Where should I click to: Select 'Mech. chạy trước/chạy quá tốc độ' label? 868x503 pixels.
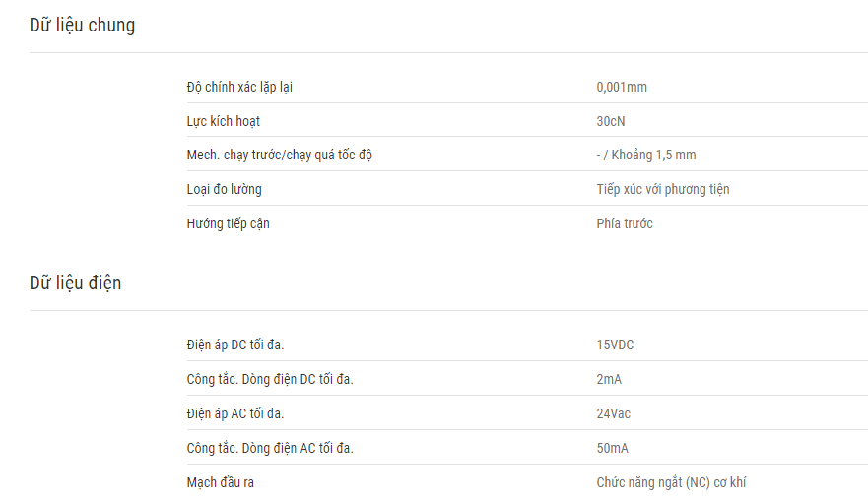(x=280, y=155)
